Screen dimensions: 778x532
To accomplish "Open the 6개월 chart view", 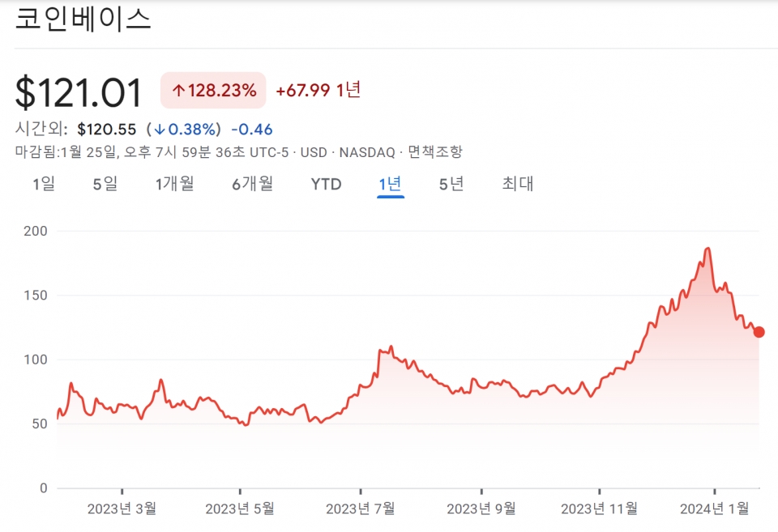I will pyautogui.click(x=252, y=185).
